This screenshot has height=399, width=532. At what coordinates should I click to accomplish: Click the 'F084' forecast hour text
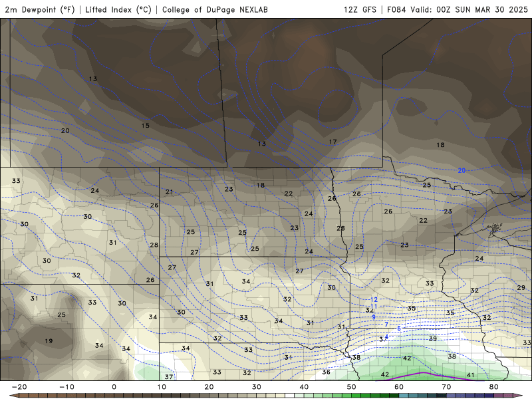(x=396, y=9)
